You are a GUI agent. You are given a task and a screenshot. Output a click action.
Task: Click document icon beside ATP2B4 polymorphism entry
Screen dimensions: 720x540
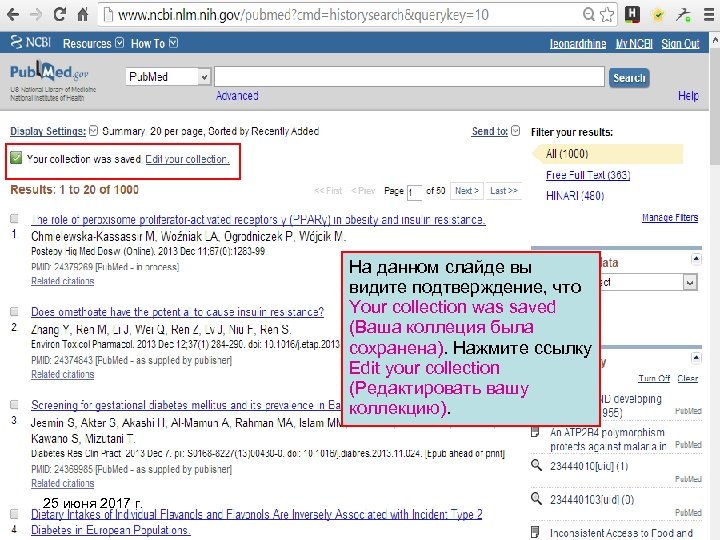click(x=535, y=432)
